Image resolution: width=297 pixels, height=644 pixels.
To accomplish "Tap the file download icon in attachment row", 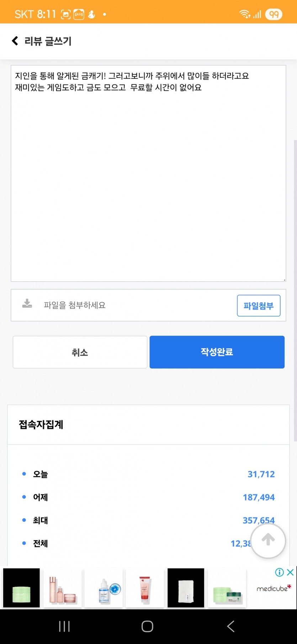I will tap(27, 304).
